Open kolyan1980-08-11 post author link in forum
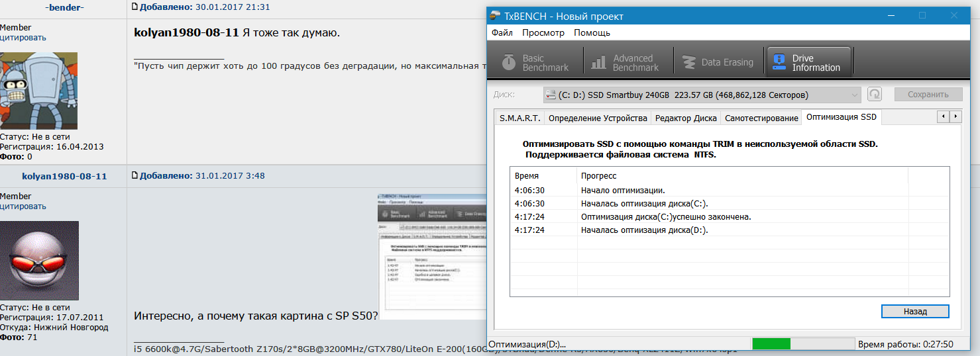 click(64, 176)
